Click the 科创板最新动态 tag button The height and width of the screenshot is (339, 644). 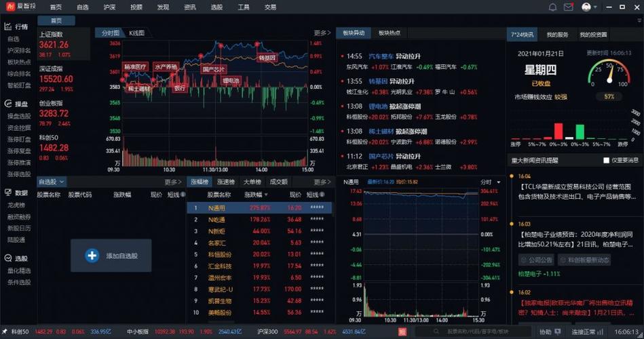(x=584, y=260)
